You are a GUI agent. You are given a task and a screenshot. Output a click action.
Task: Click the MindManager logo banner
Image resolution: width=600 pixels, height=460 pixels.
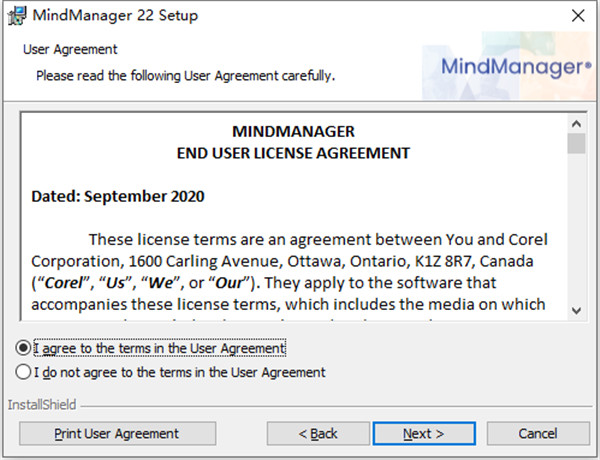pos(509,66)
